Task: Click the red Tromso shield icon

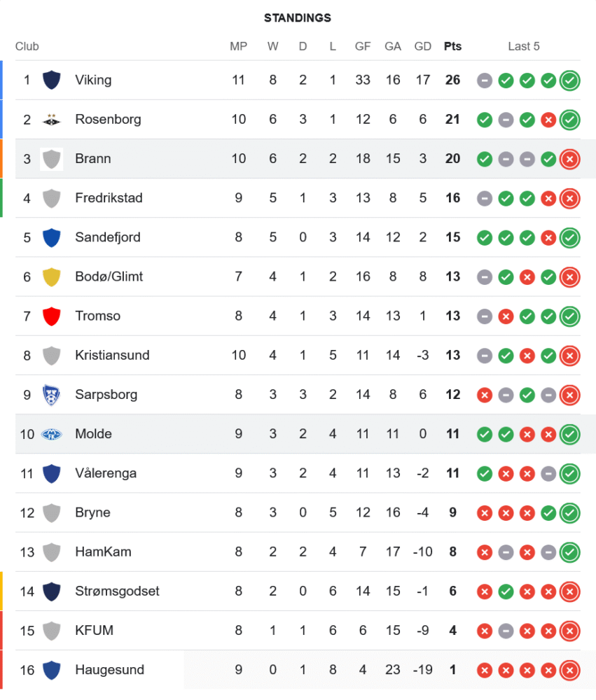Action: tap(51, 316)
